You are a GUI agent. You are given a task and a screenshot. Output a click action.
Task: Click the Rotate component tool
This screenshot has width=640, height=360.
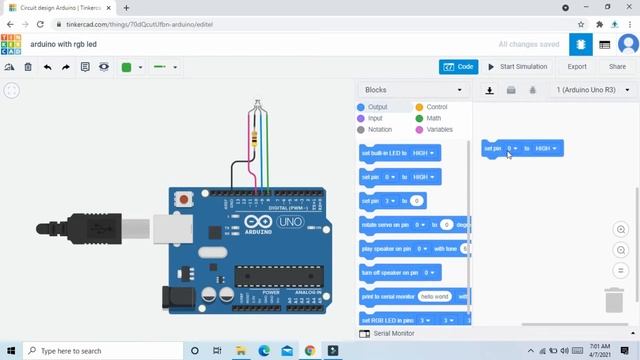tap(9, 67)
